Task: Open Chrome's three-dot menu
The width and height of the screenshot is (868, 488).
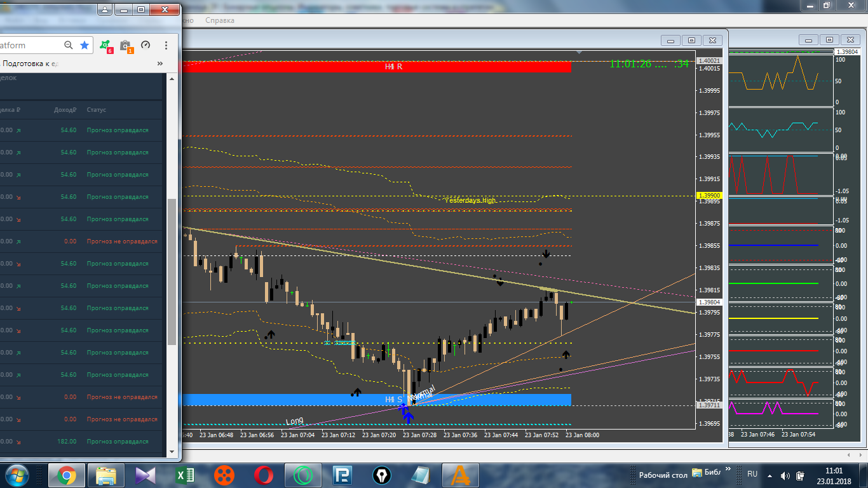Action: 166,45
